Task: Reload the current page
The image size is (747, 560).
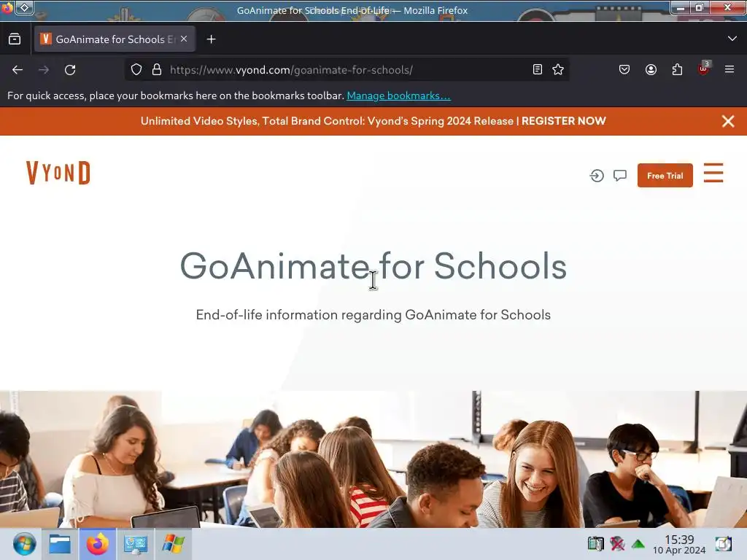Action: coord(70,70)
